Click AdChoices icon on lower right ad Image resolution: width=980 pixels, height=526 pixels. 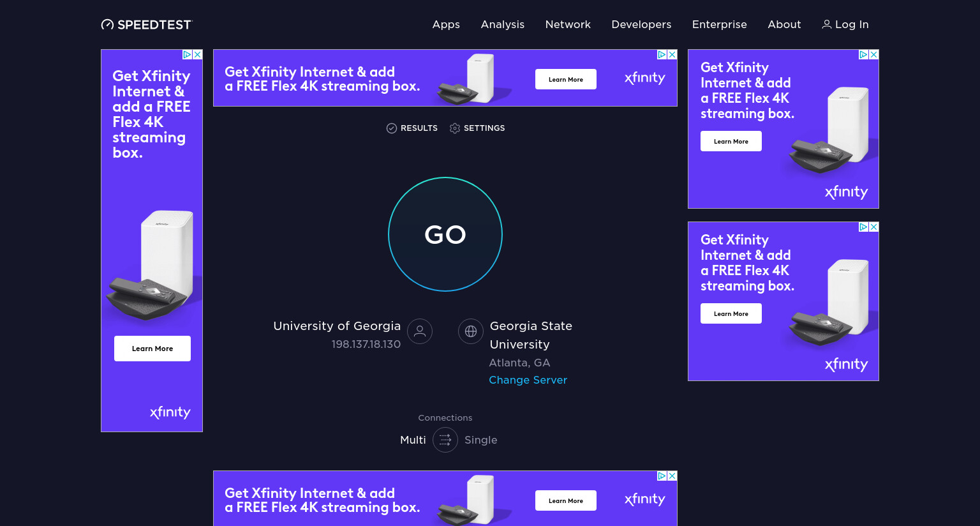[x=864, y=227]
